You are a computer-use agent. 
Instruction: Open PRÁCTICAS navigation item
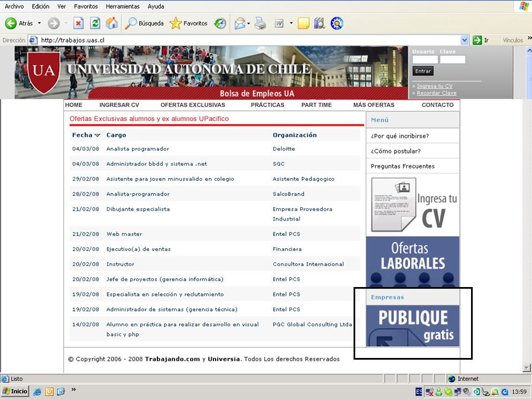coord(267,105)
